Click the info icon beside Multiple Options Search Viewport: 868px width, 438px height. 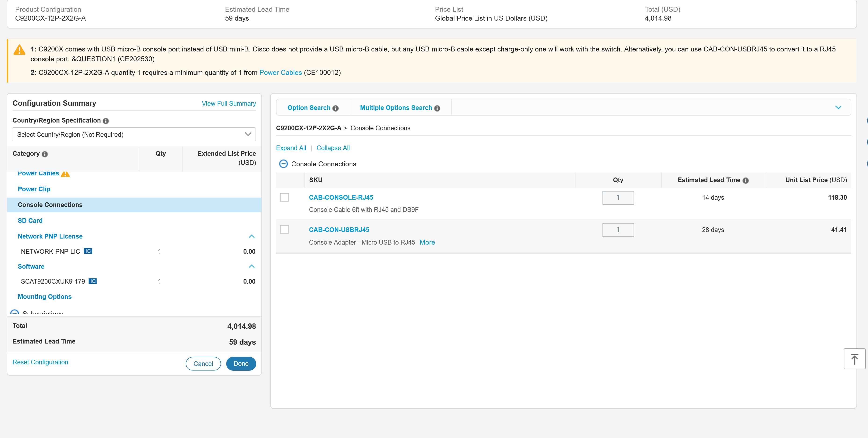(437, 108)
